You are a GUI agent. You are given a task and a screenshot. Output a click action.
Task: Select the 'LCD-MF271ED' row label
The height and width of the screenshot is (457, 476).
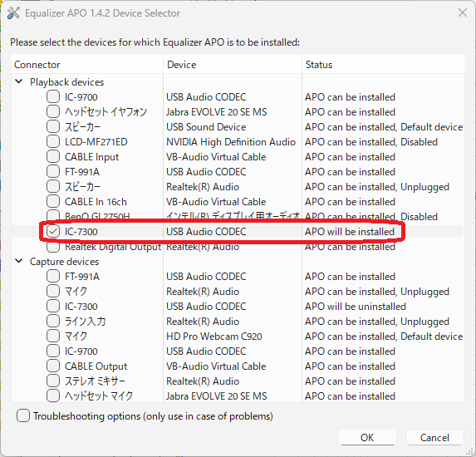(96, 142)
